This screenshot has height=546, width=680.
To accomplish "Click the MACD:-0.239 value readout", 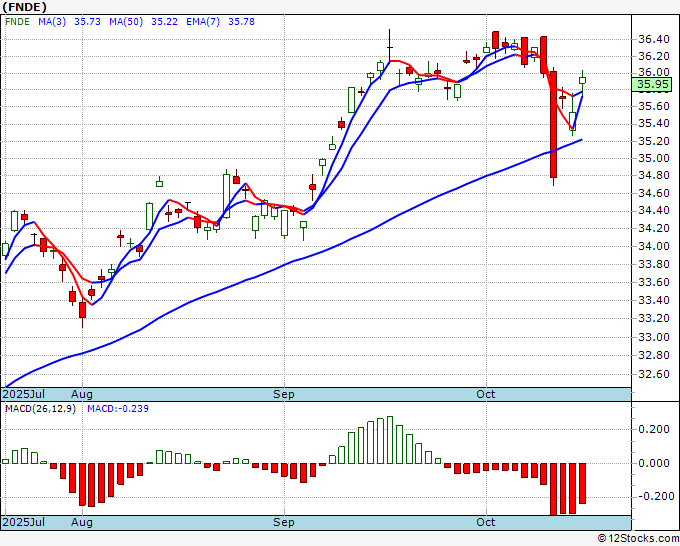I will [118, 409].
